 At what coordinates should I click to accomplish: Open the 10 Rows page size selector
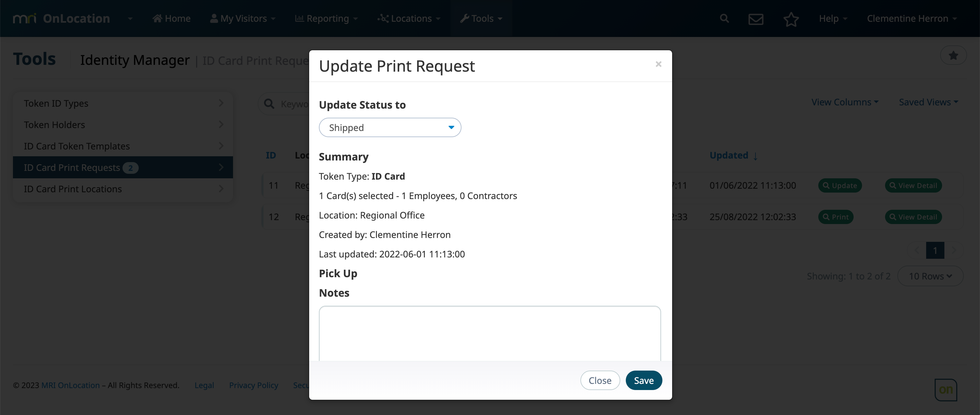930,276
